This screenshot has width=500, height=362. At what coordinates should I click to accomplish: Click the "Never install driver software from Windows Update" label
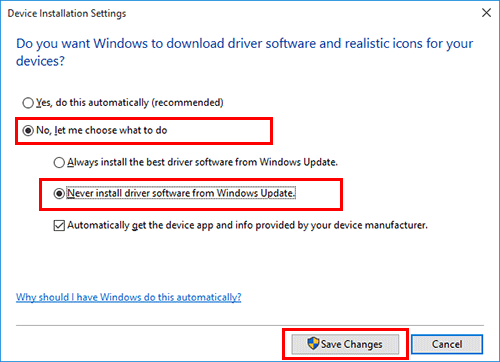181,193
